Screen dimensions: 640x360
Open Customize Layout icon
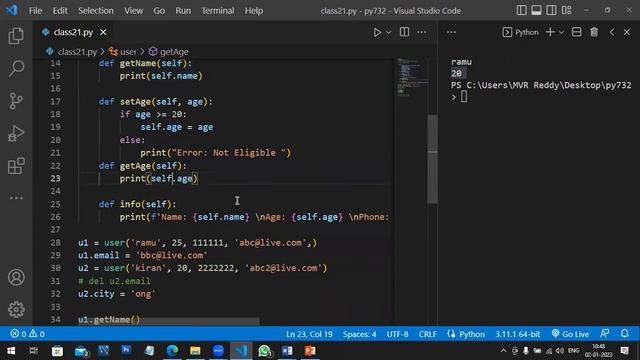pyautogui.click(x=566, y=10)
